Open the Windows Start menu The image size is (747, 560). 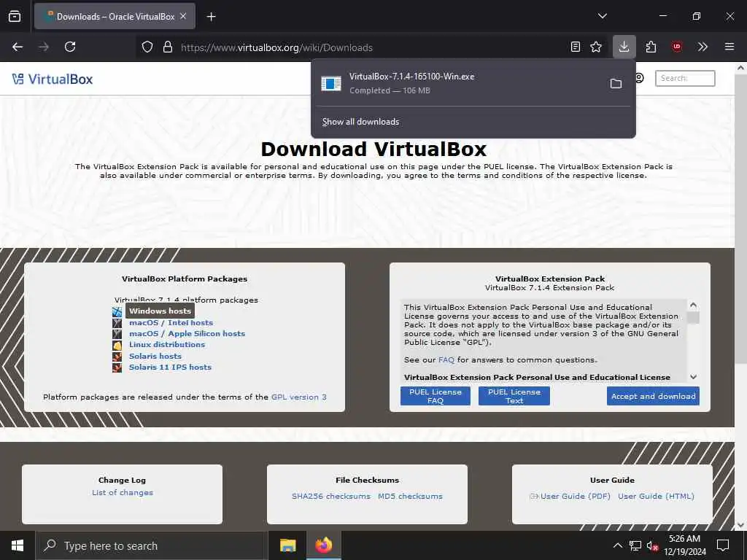(x=18, y=545)
